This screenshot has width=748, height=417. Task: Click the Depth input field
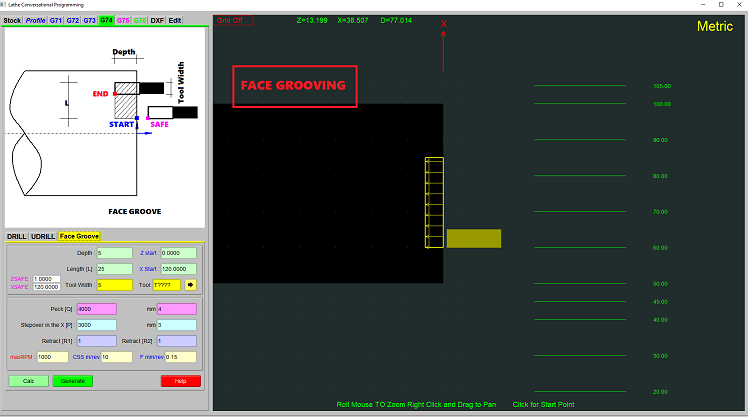tap(114, 253)
